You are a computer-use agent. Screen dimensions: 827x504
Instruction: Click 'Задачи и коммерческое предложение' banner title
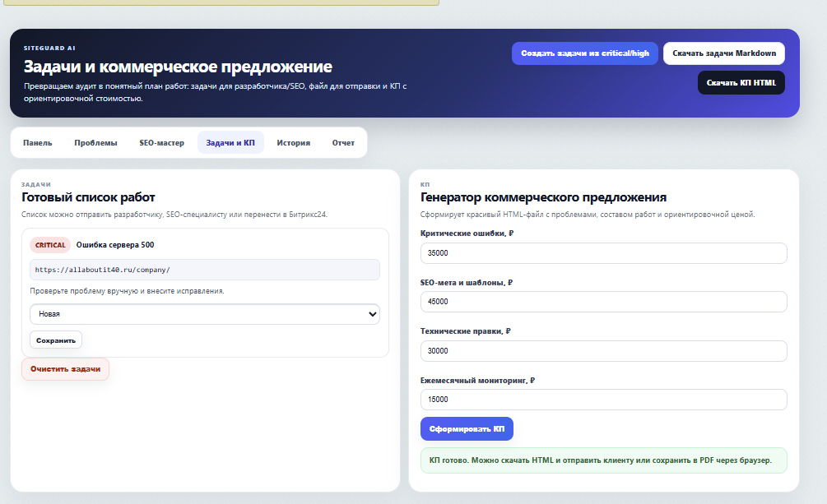(x=178, y=67)
